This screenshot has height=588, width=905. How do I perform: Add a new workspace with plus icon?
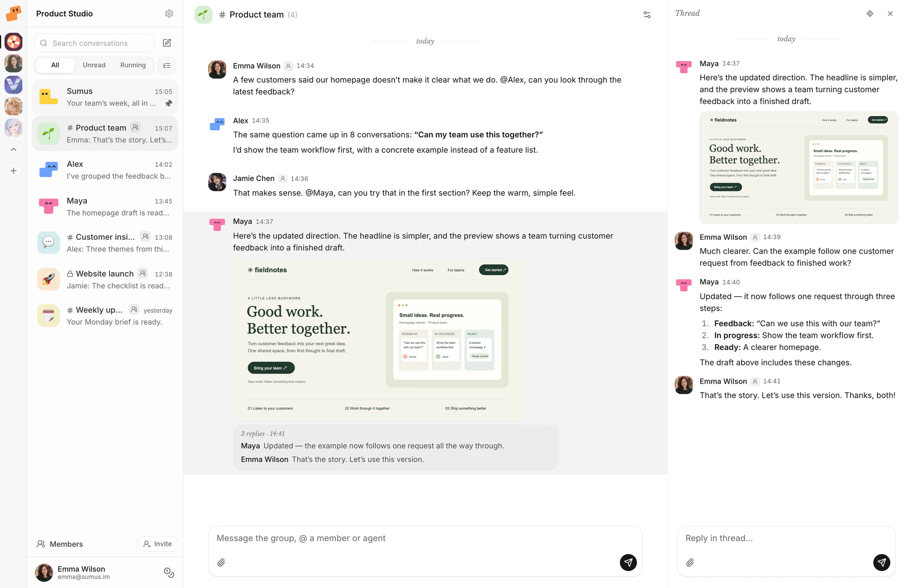[x=14, y=171]
